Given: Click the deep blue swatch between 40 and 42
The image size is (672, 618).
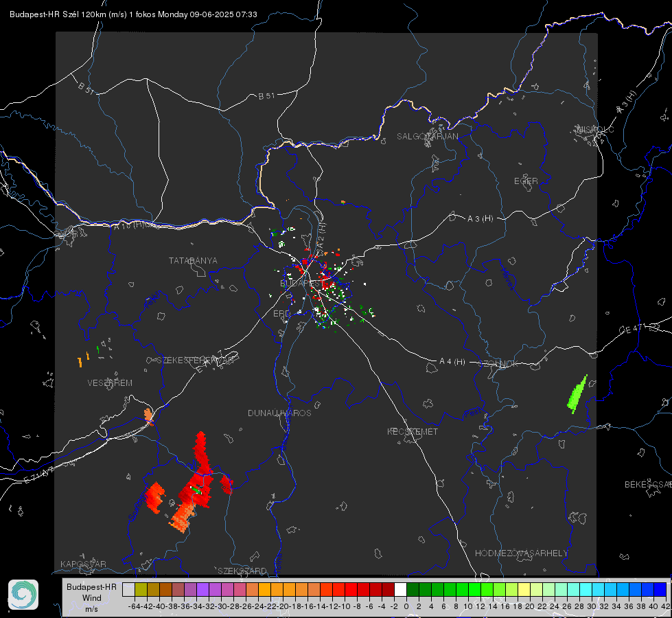Looking at the screenshot, I should coord(660,589).
